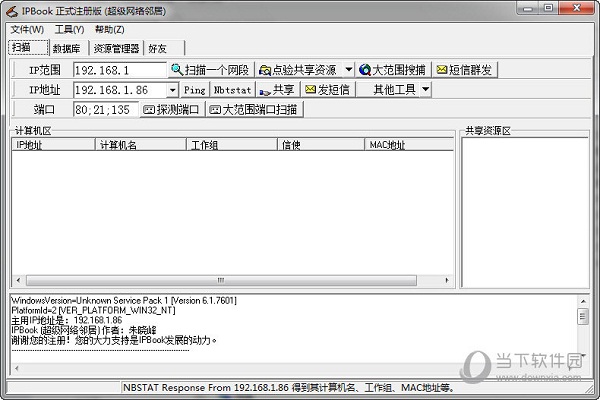Click the computer list horizontal scrollbar thumb

click(221, 281)
